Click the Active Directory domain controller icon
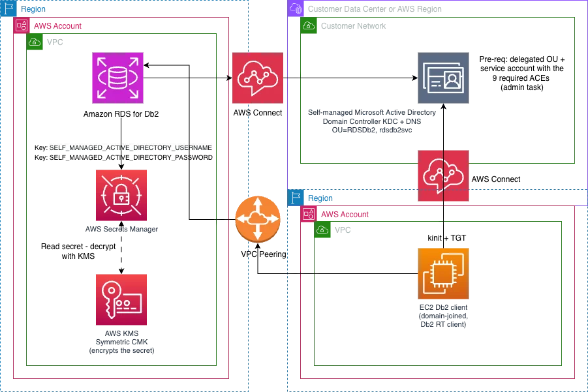The height and width of the screenshot is (392, 588). click(x=443, y=78)
